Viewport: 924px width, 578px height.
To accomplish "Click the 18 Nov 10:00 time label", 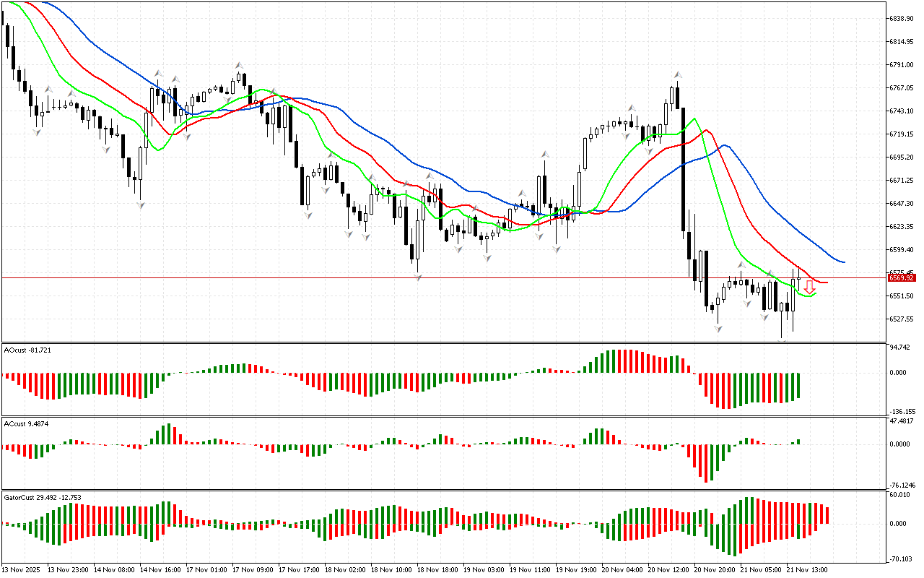I will tap(391, 569).
